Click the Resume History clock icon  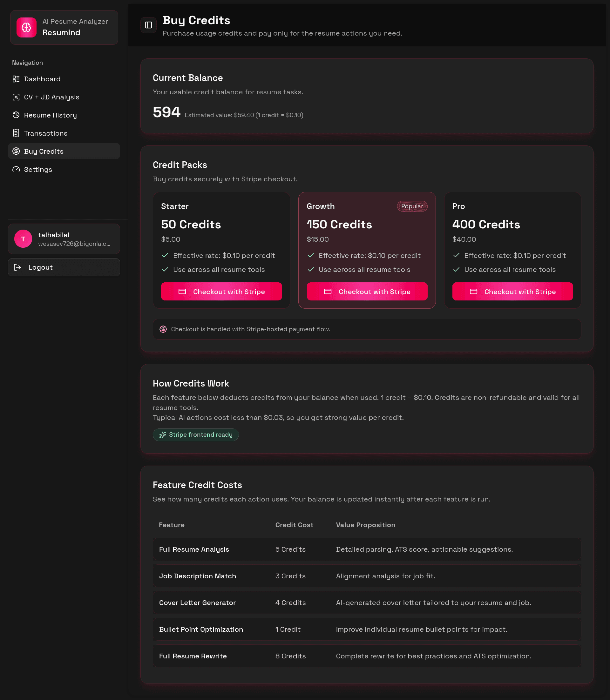pyautogui.click(x=16, y=115)
